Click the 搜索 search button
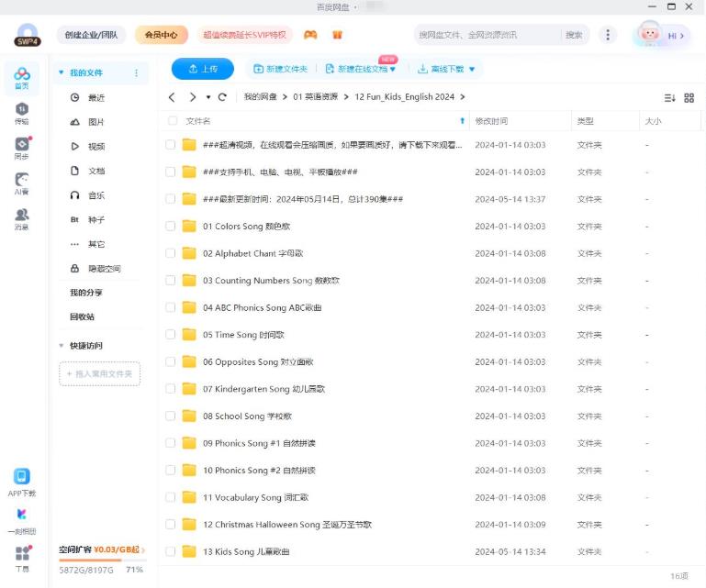Screen dimensions: 706x588 pyautogui.click(x=574, y=35)
